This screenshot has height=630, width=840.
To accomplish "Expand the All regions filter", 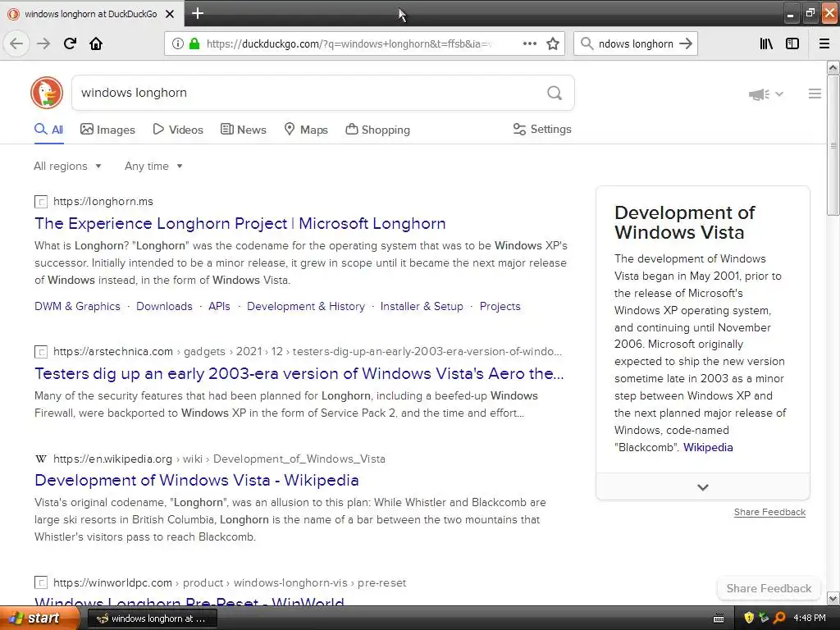I will pos(67,166).
